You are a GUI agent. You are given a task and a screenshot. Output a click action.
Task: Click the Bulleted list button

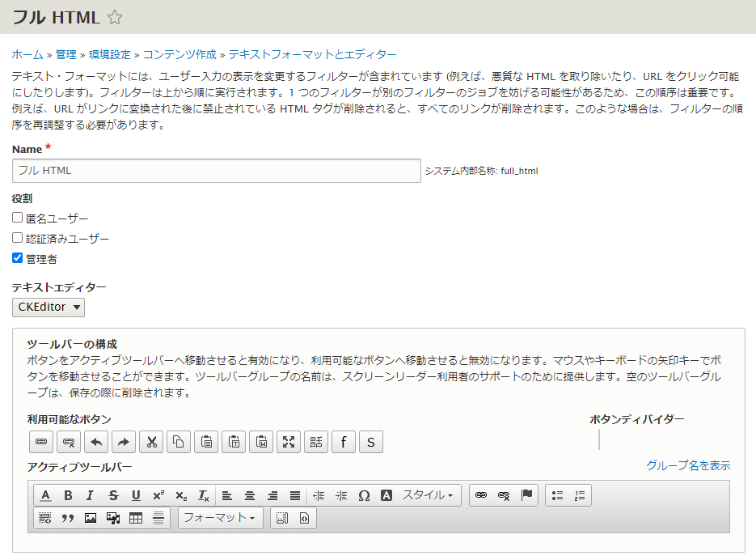(557, 495)
